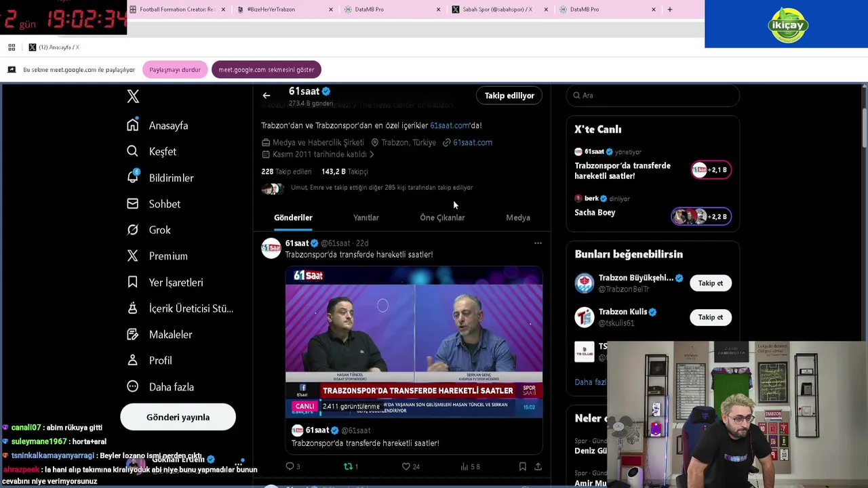
Task: Open Makaleler in sidebar
Action: [x=159, y=334]
